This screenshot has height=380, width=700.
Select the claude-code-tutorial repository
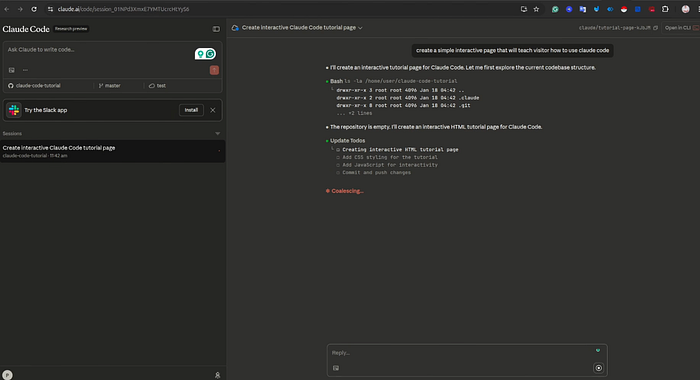[x=34, y=86]
